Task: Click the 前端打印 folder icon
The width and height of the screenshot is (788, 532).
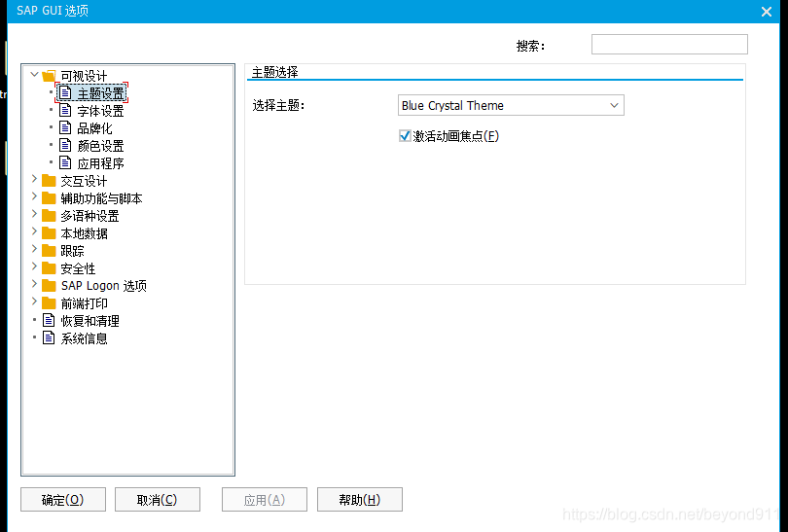Action: click(x=49, y=302)
